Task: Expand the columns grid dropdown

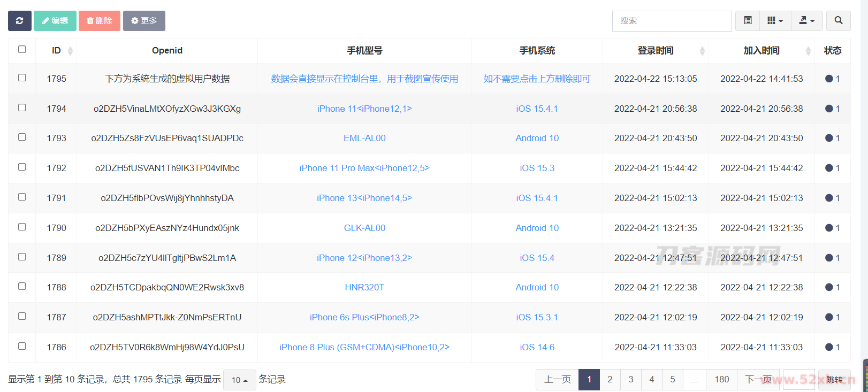Action: point(775,21)
